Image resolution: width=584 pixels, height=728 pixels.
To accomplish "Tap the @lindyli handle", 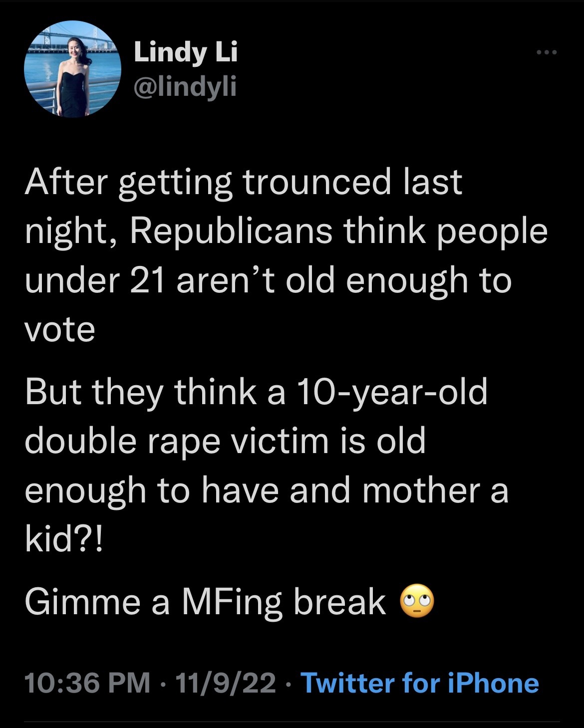I will (x=185, y=87).
